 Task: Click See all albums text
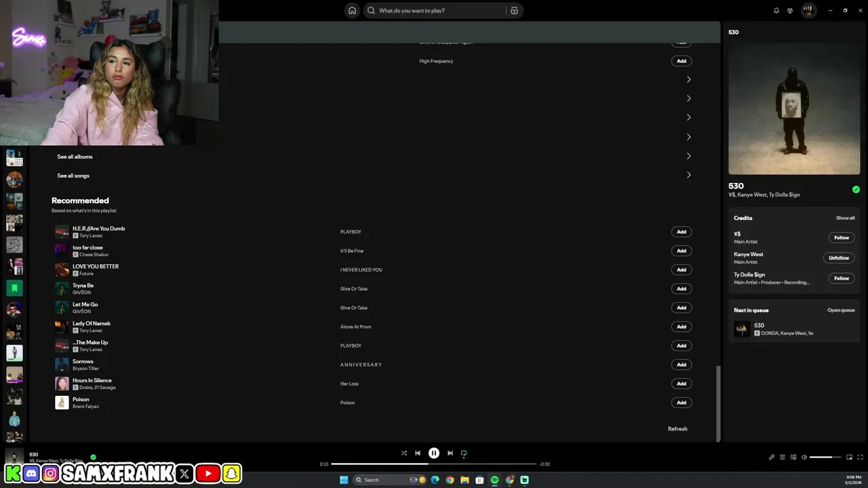tap(75, 157)
